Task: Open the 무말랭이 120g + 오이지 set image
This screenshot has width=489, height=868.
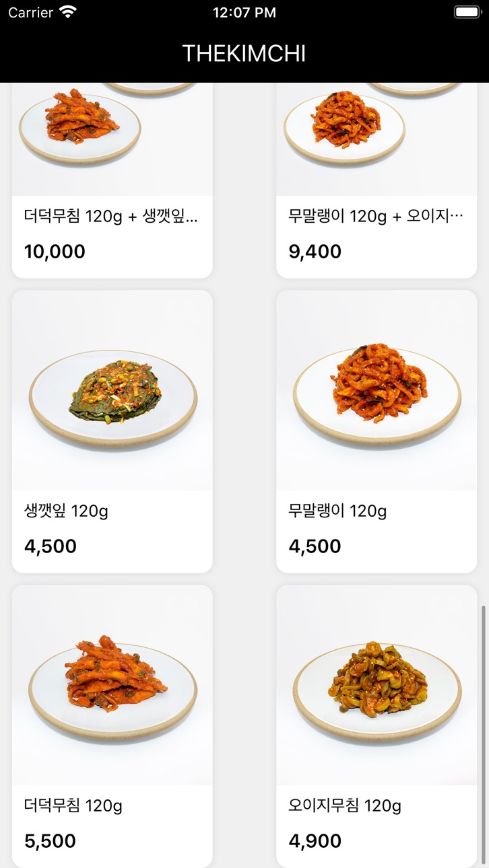Action: pyautogui.click(x=377, y=139)
